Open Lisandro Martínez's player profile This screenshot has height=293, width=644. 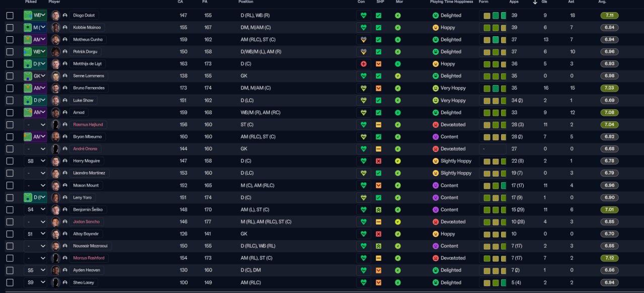point(89,173)
